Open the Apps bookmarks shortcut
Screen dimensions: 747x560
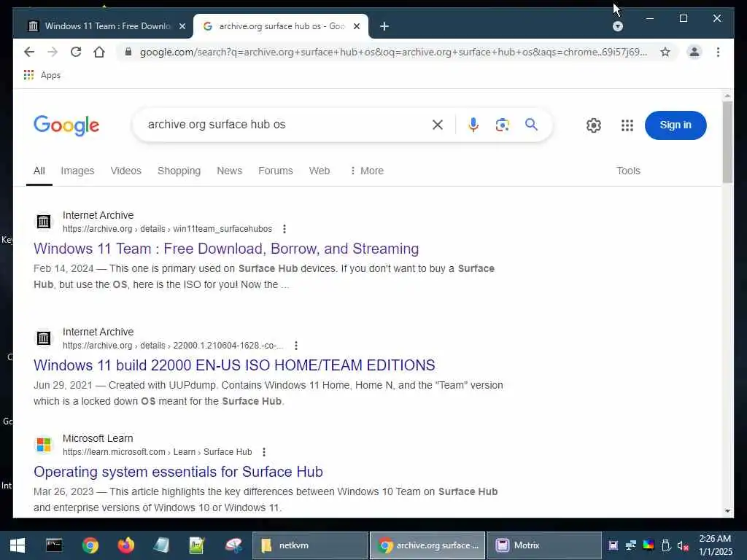42,75
